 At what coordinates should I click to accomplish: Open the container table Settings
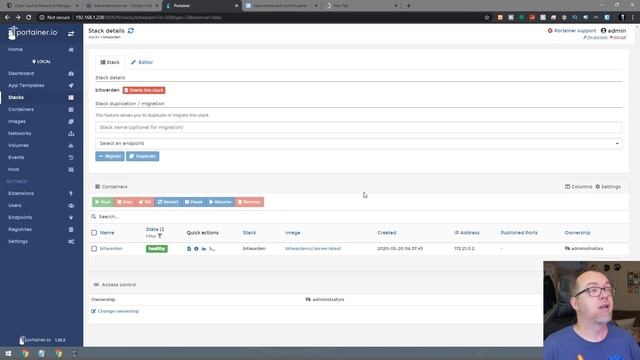(x=608, y=187)
